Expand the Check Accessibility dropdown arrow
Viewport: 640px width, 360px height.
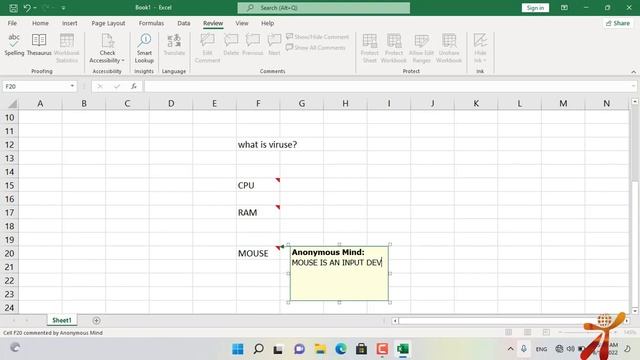coord(123,60)
